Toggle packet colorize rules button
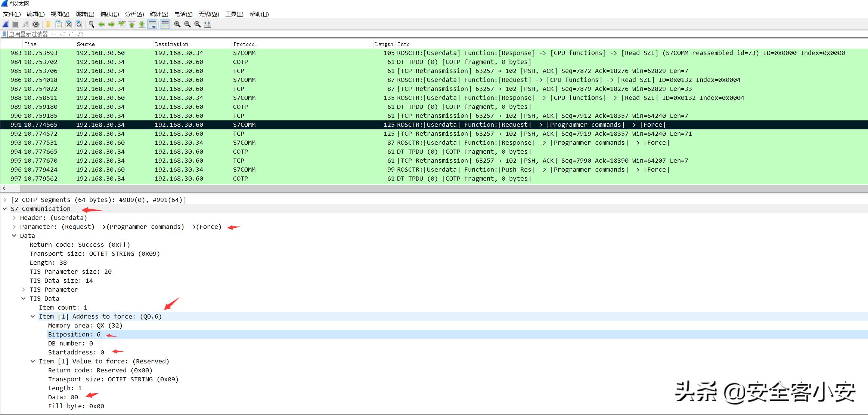The image size is (868, 415). [165, 24]
